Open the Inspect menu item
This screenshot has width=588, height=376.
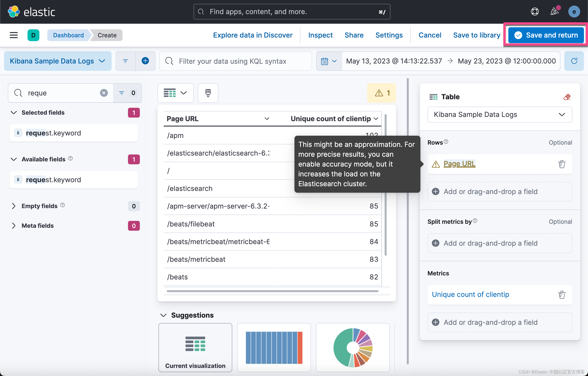pos(320,35)
